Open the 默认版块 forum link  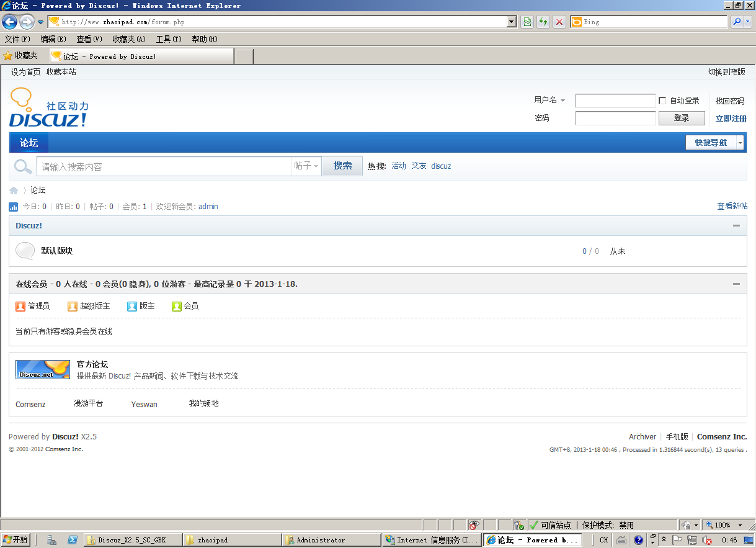tap(57, 251)
